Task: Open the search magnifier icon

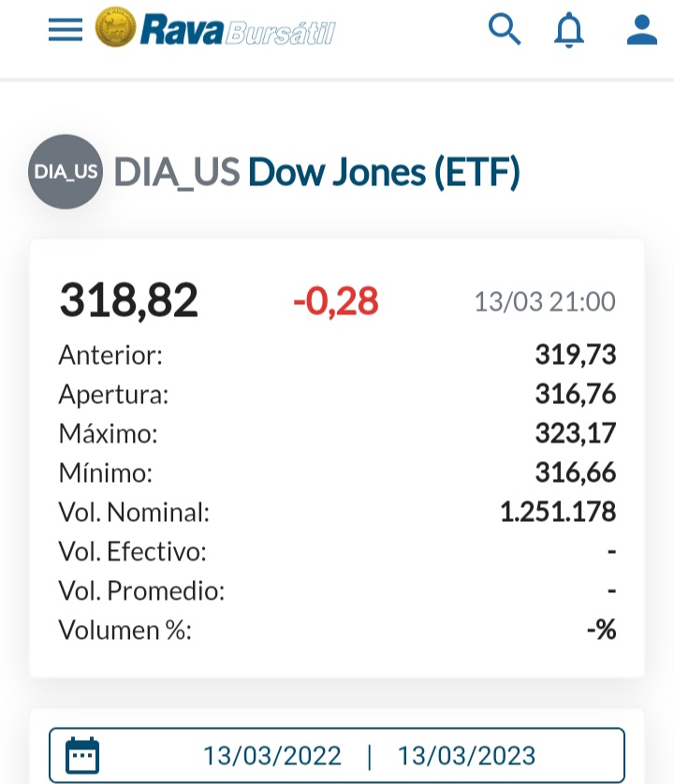Action: coord(505,30)
